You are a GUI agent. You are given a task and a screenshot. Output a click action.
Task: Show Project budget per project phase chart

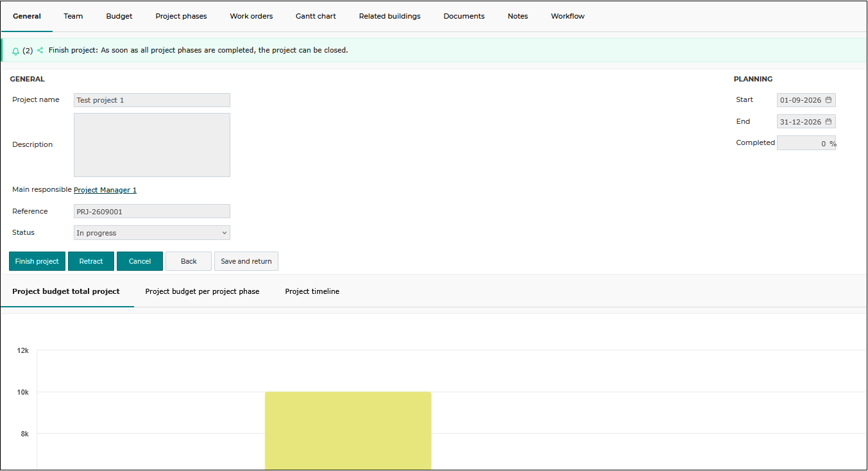coord(203,291)
